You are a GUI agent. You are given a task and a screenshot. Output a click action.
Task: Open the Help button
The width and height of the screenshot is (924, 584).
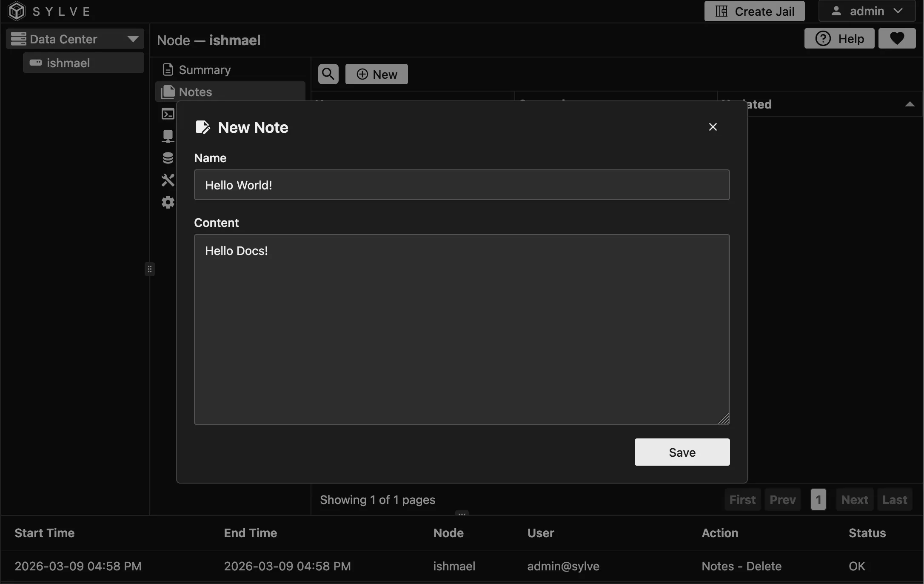coord(839,39)
